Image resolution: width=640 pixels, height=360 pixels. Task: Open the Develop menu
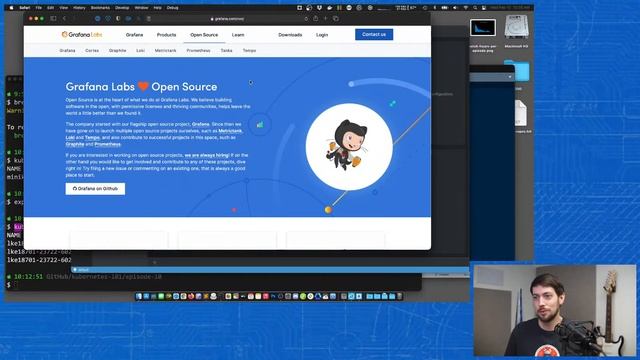[x=122, y=8]
